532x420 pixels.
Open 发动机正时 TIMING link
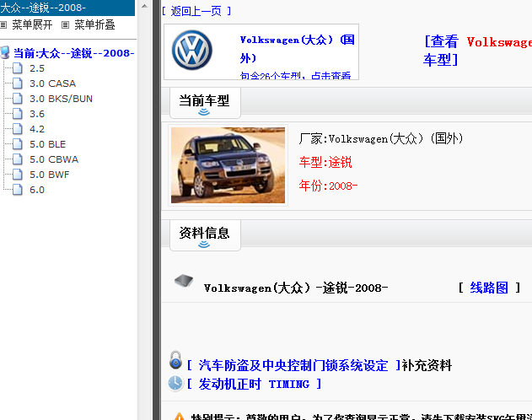[x=254, y=384]
